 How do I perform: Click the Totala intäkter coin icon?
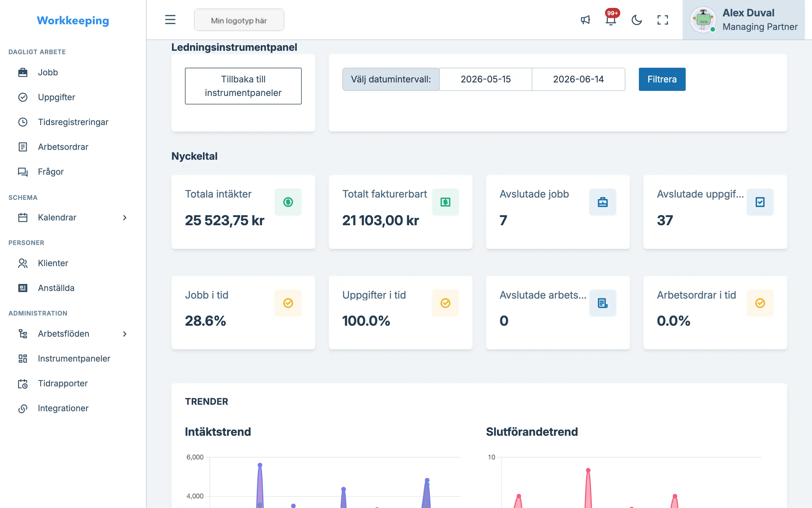click(288, 202)
